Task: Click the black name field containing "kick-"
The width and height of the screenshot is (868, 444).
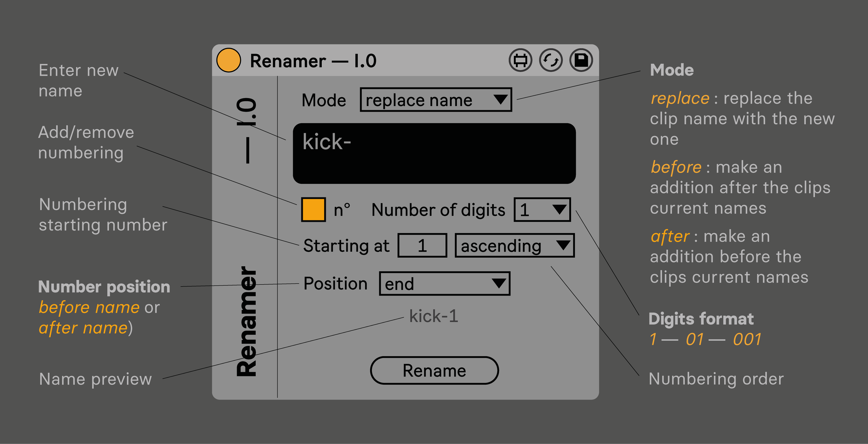Action: pos(434,153)
